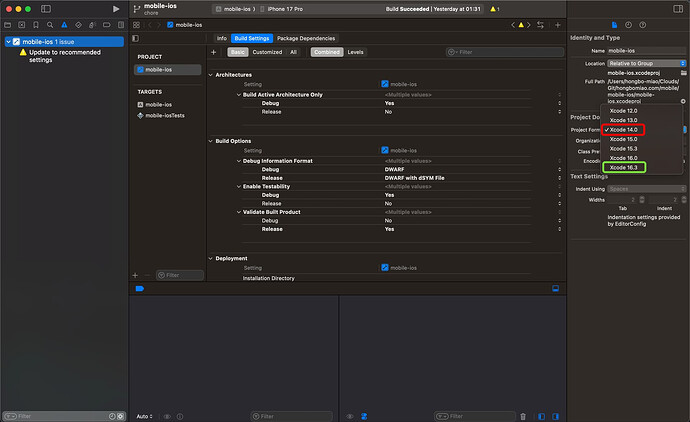Select the Basic filter toggle
The width and height of the screenshot is (690, 422).
click(238, 52)
